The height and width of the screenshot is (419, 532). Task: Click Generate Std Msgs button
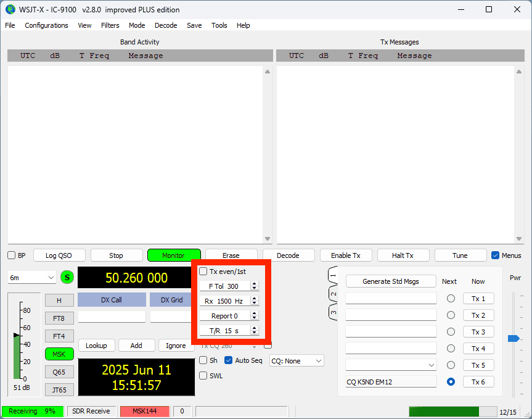391,281
